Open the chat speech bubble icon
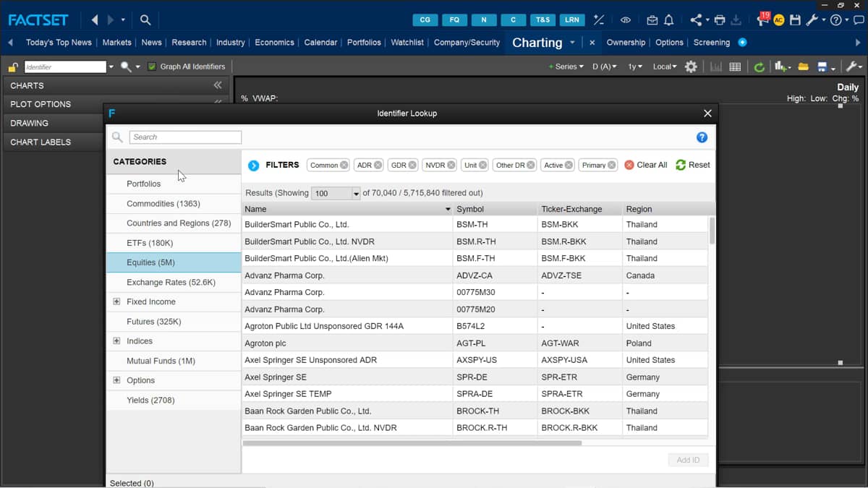Screen dimensions: 868x488 [859, 20]
